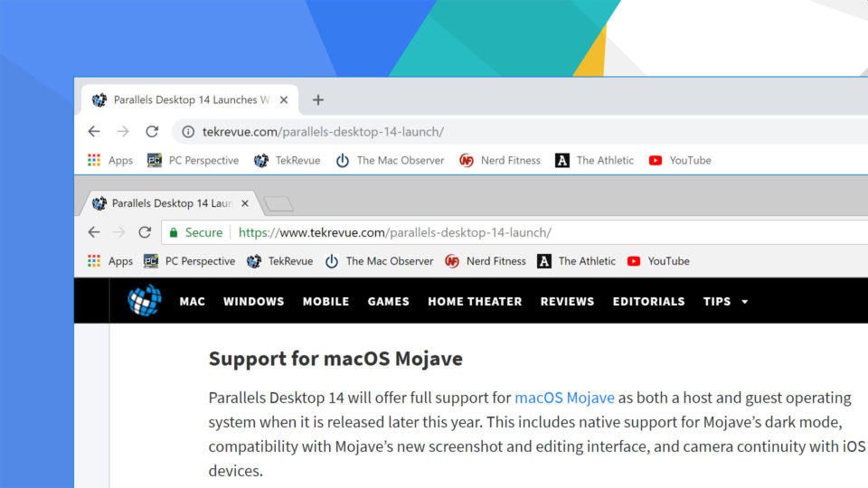Open YouTube bookmark in lower bookmarks bar
868x488 pixels.
coord(658,261)
